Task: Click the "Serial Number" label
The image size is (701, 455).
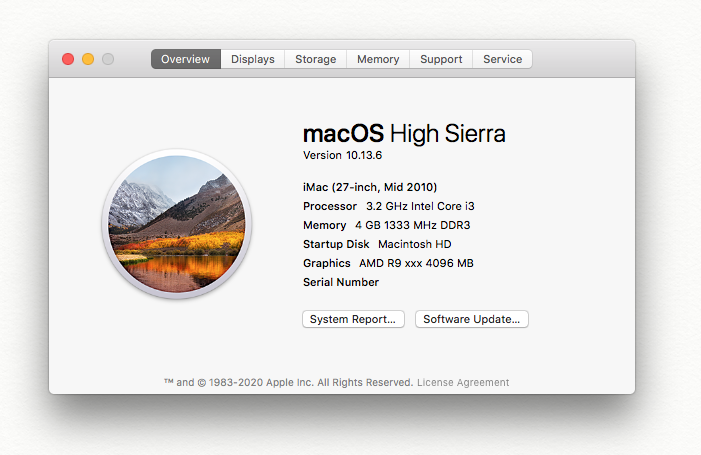Action: pos(341,282)
